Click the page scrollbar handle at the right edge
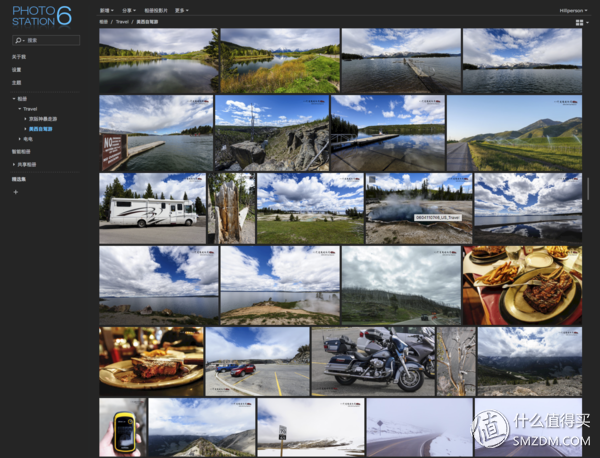The image size is (600, 458). pos(589,188)
